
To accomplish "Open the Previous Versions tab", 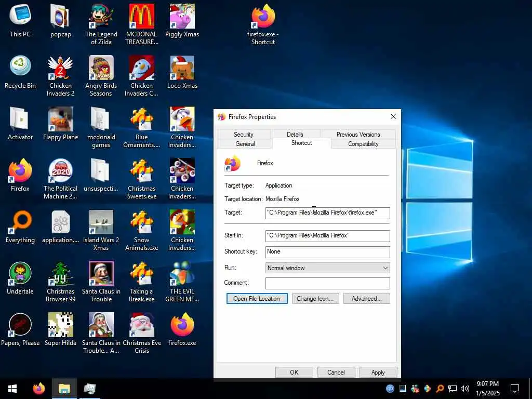I will click(x=358, y=135).
